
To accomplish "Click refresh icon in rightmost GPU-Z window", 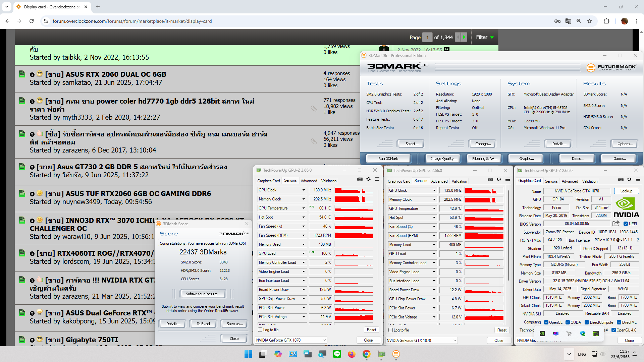I will tap(629, 180).
